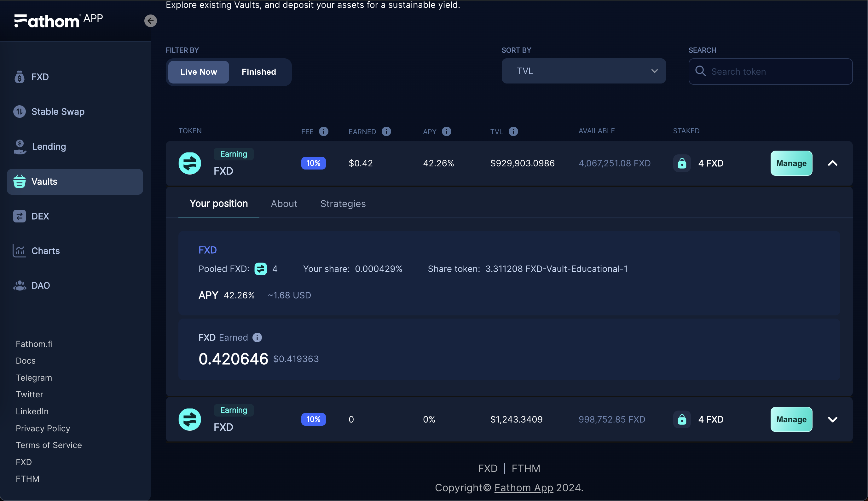Click the Lending hand-coin icon

[20, 147]
